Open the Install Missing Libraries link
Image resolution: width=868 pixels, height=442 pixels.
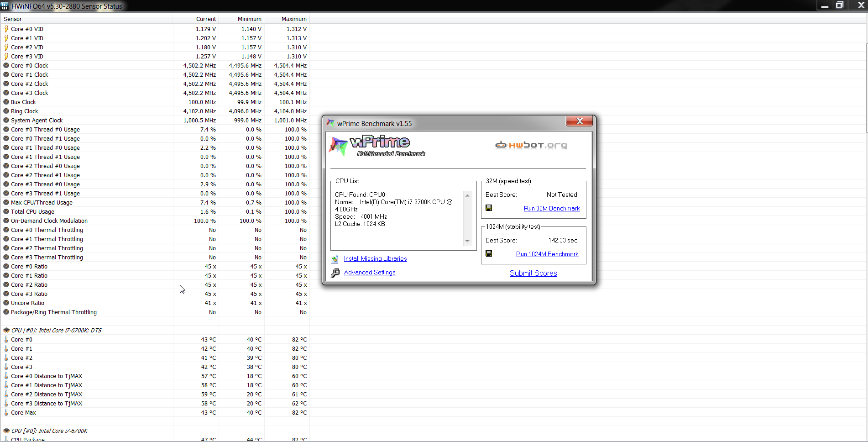(375, 258)
